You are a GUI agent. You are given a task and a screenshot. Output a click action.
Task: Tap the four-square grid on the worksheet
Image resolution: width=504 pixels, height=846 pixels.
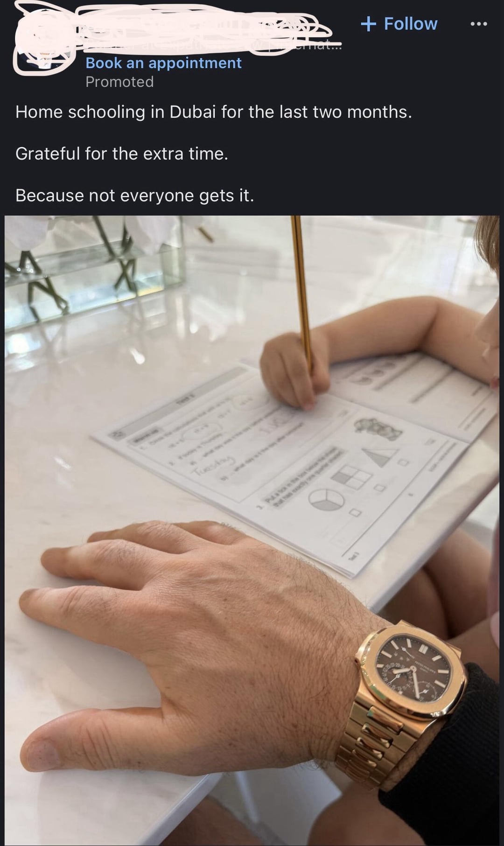pos(353,477)
